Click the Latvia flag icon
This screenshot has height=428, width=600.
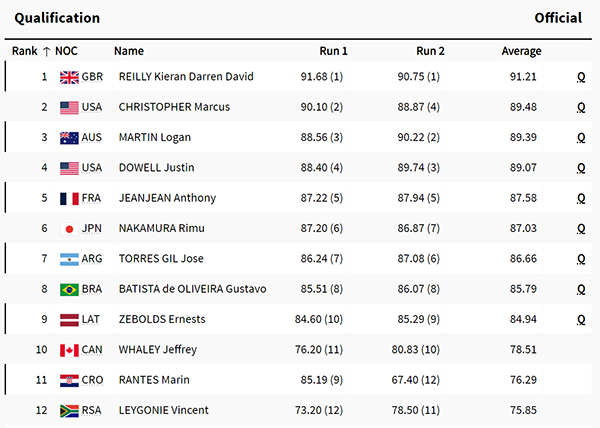point(69,320)
